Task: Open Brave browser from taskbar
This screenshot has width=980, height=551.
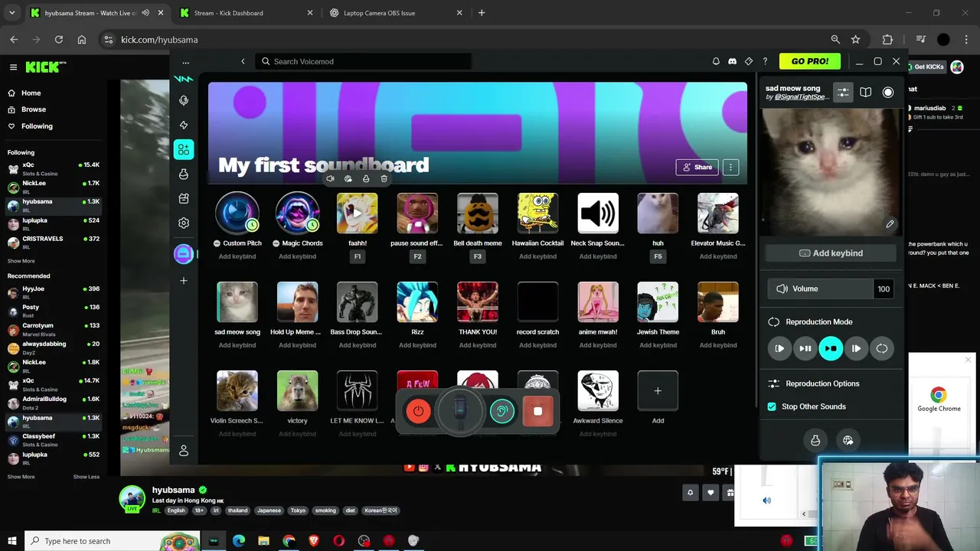Action: tap(314, 541)
